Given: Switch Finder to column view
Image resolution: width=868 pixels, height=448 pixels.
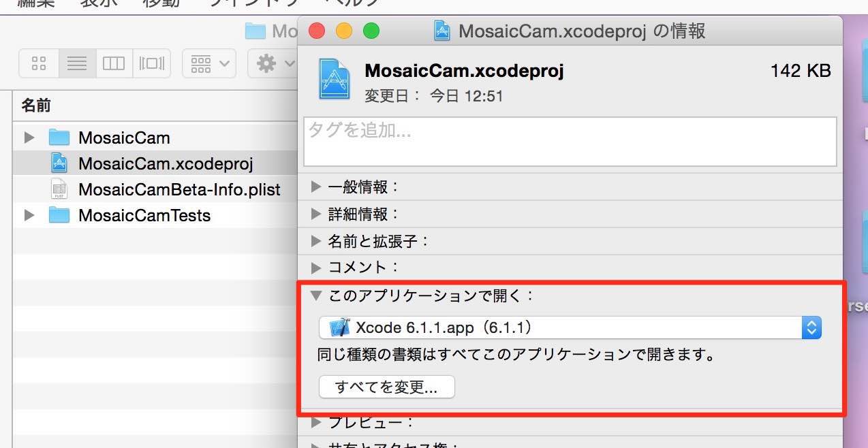Looking at the screenshot, I should 114,64.
